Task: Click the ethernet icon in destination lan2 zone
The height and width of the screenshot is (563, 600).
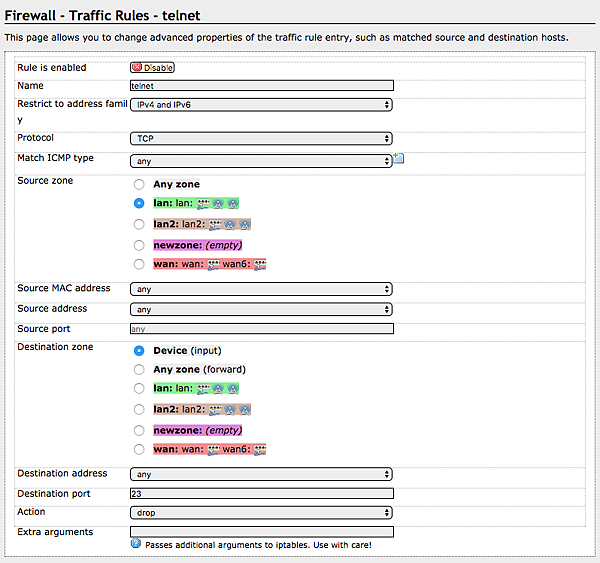Action: point(213,409)
